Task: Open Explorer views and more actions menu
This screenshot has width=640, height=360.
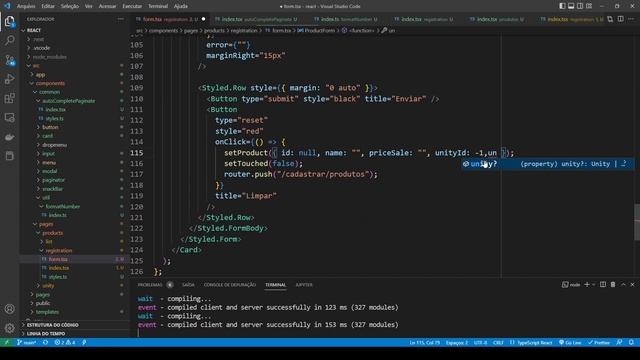Action: [120, 19]
